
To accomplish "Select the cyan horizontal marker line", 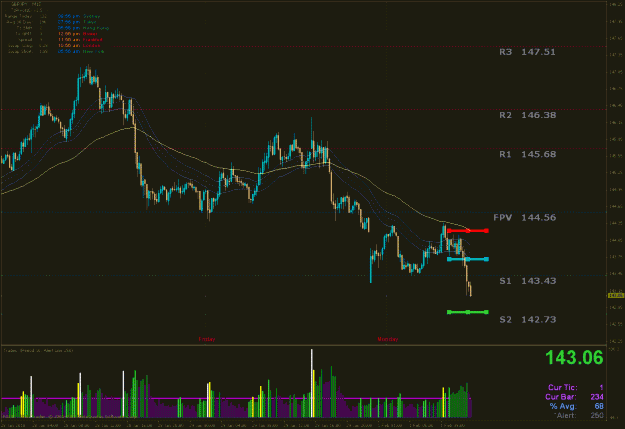I will coord(468,259).
